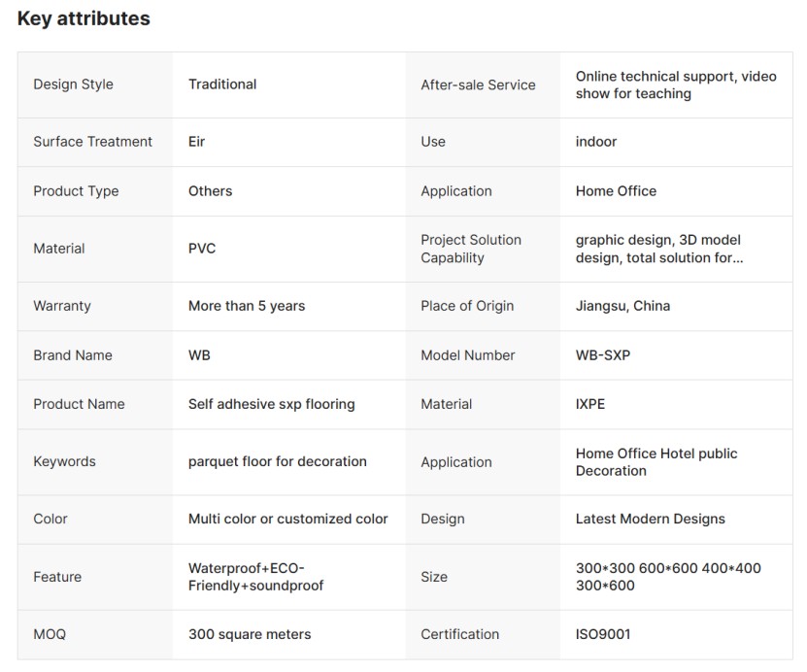Select the Project Solution Capability label
807x672 pixels.
click(471, 249)
